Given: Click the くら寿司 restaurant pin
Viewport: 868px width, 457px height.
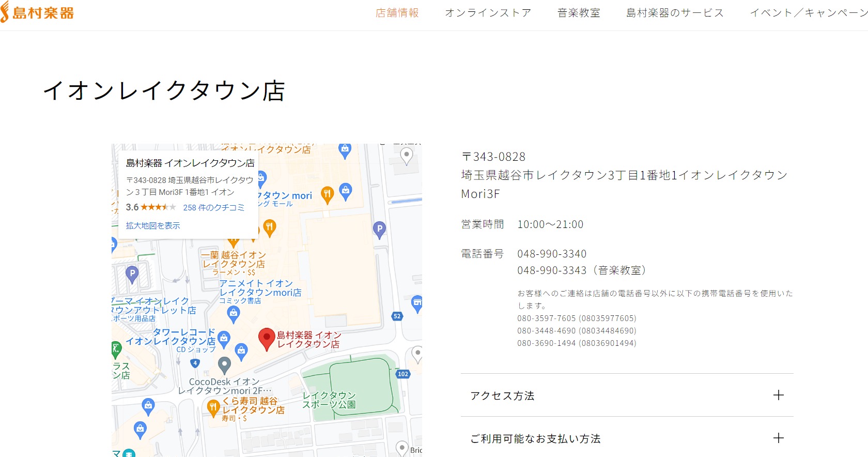Looking at the screenshot, I should point(213,408).
